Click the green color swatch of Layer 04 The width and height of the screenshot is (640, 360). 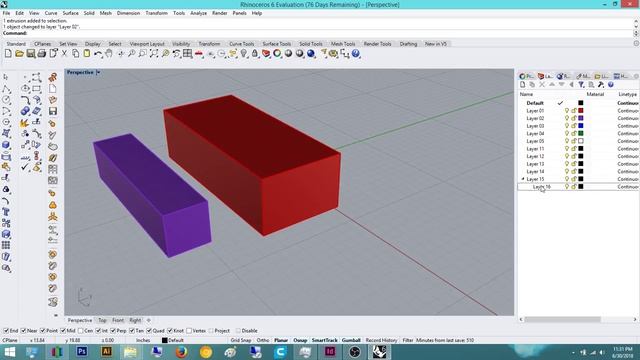pos(581,133)
